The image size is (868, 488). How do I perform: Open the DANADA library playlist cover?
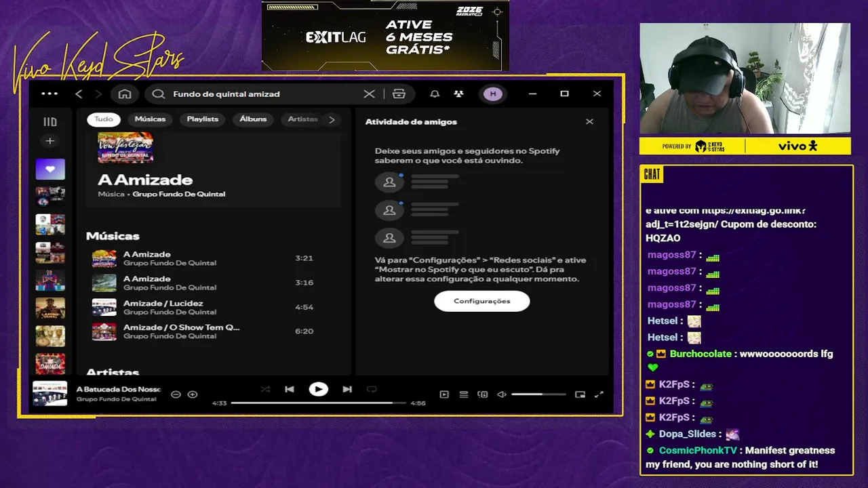tap(50, 363)
